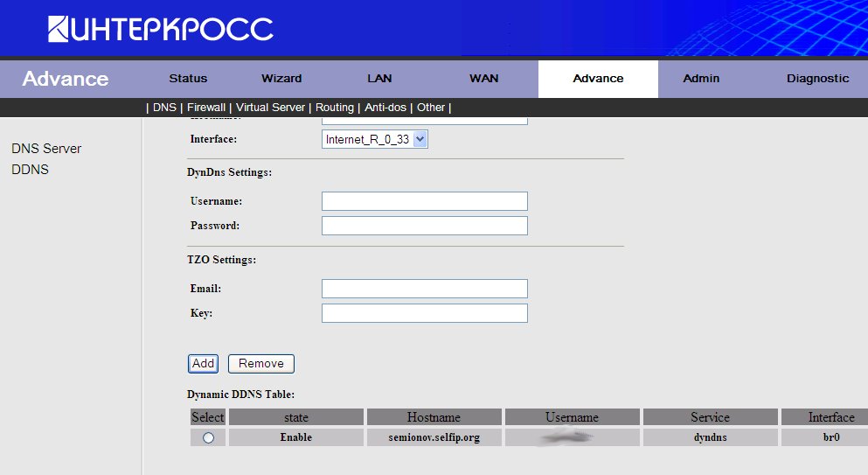Open the Virtual Server submenu
This screenshot has width=868, height=475.
(270, 108)
